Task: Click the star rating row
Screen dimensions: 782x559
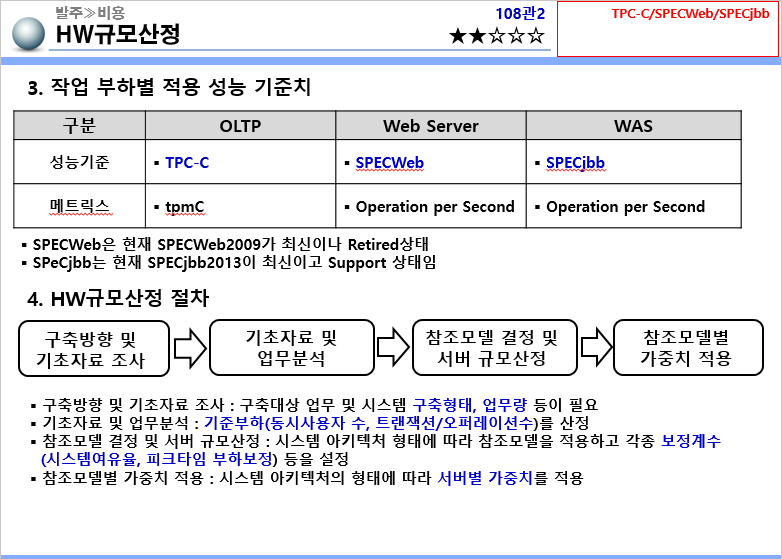Action: [497, 36]
